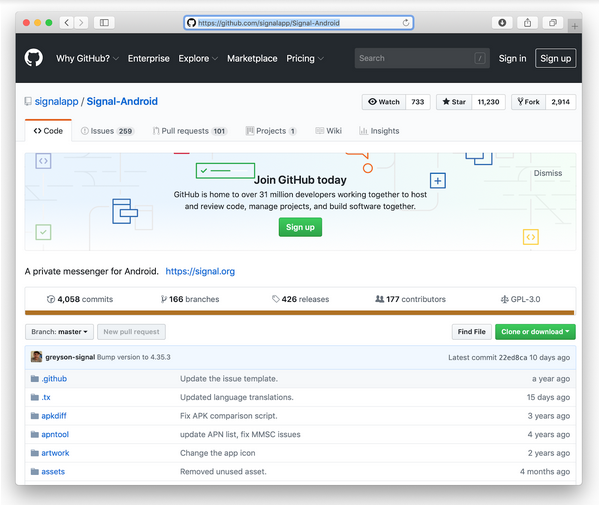Click the Safari share icon

click(527, 23)
